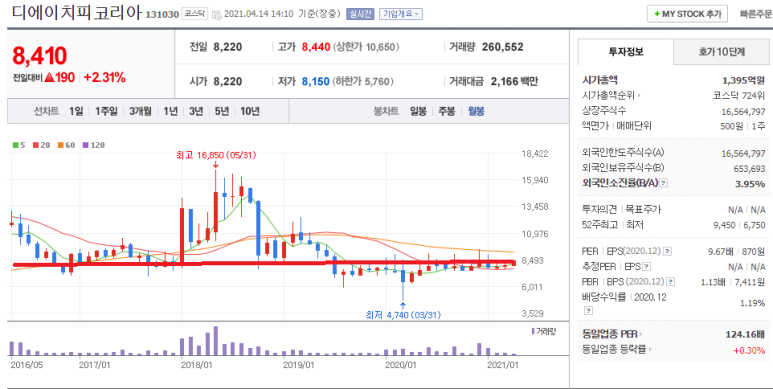Expand 동일업종 PER arrow link
Viewport: 773px width, 389px height.
[612, 334]
